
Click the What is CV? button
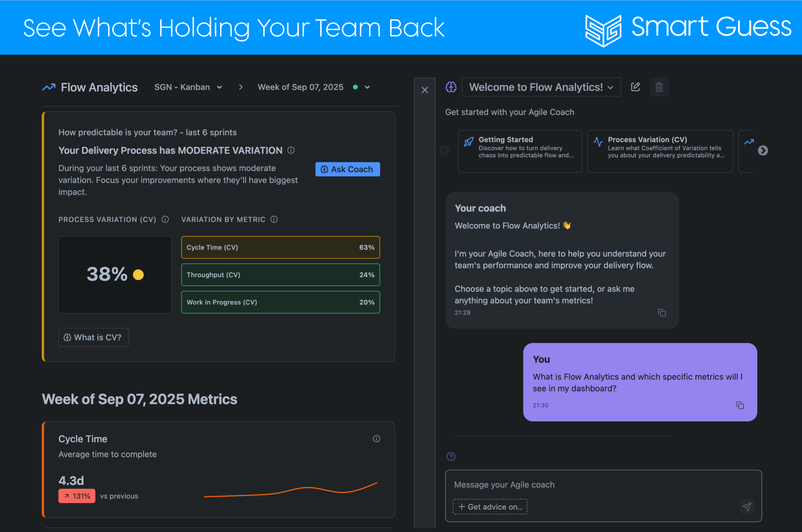tap(93, 337)
